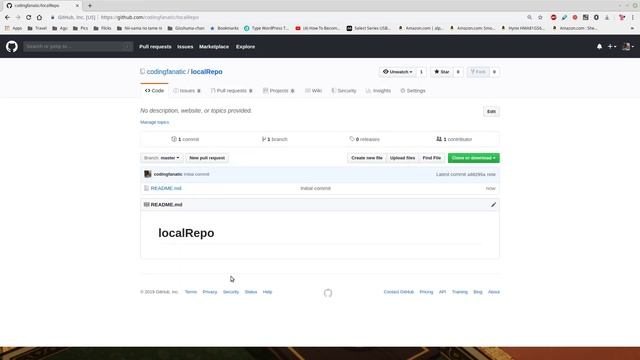Open the codingfanatic owner link
Viewport: 640px width, 360px height.
tap(166, 71)
